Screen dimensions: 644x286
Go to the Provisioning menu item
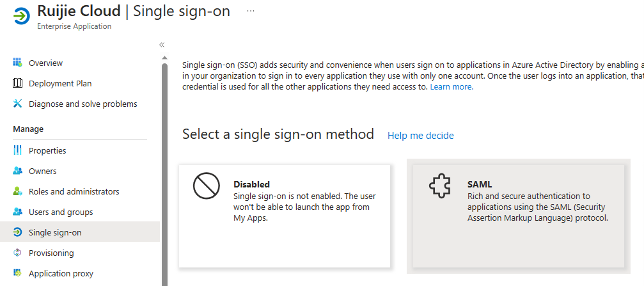pyautogui.click(x=51, y=253)
